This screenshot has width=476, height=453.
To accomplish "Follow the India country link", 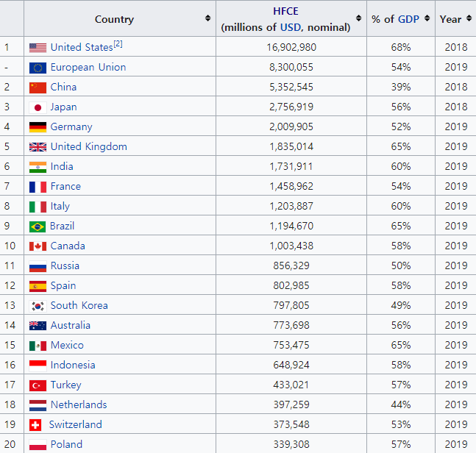I will coord(62,166).
